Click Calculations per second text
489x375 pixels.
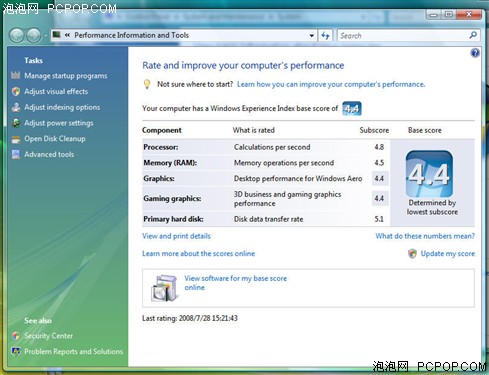(272, 147)
